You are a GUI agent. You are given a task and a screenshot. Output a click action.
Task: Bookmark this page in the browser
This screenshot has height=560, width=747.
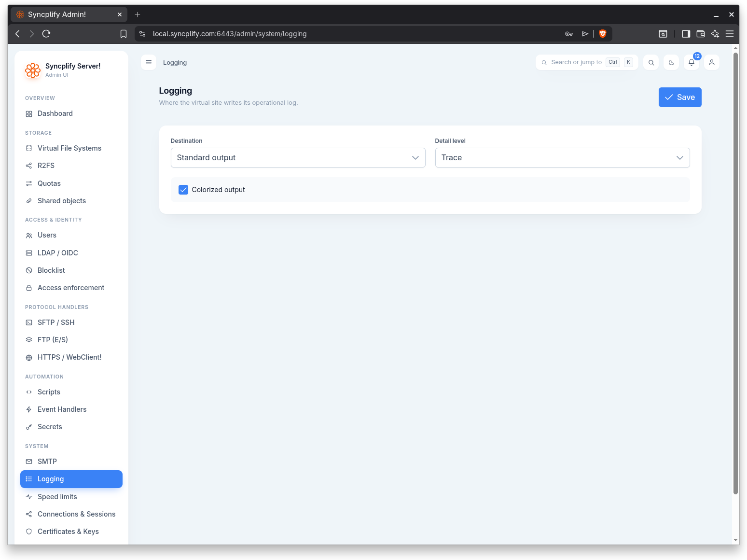tap(124, 34)
